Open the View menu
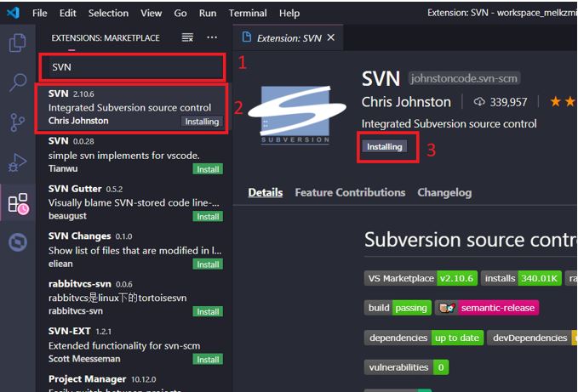The width and height of the screenshot is (578, 392). [x=152, y=14]
